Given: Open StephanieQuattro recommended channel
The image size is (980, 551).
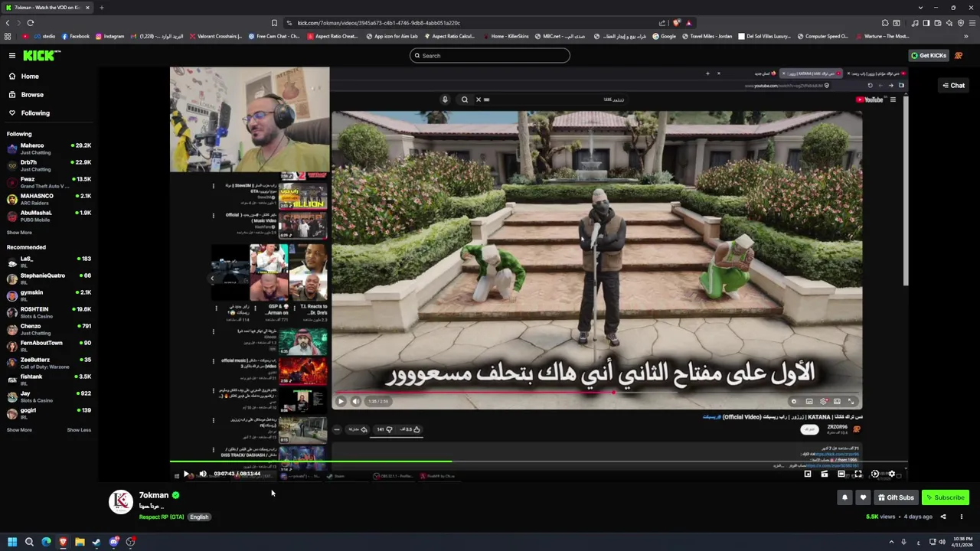Looking at the screenshot, I should click(x=49, y=279).
